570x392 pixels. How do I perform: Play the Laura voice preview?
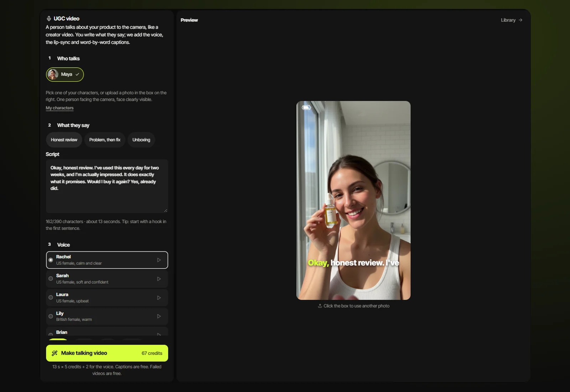tap(159, 298)
